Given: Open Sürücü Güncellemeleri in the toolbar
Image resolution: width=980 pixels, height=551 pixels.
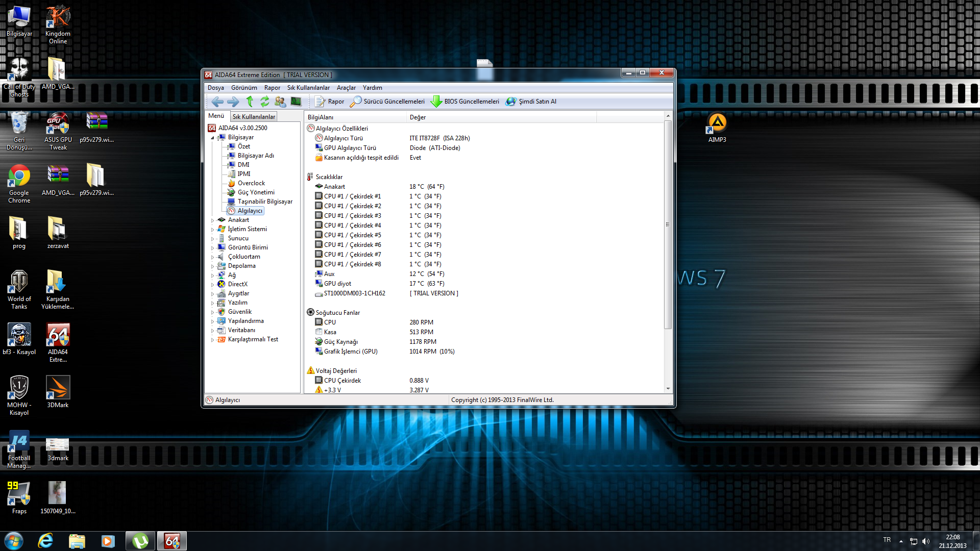Looking at the screenshot, I should pyautogui.click(x=387, y=102).
